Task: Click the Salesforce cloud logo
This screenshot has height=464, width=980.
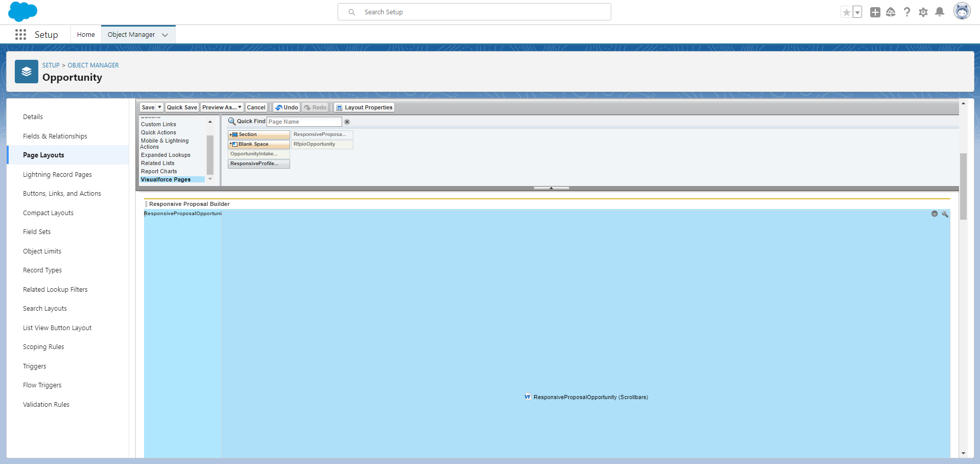Action: pyautogui.click(x=22, y=12)
